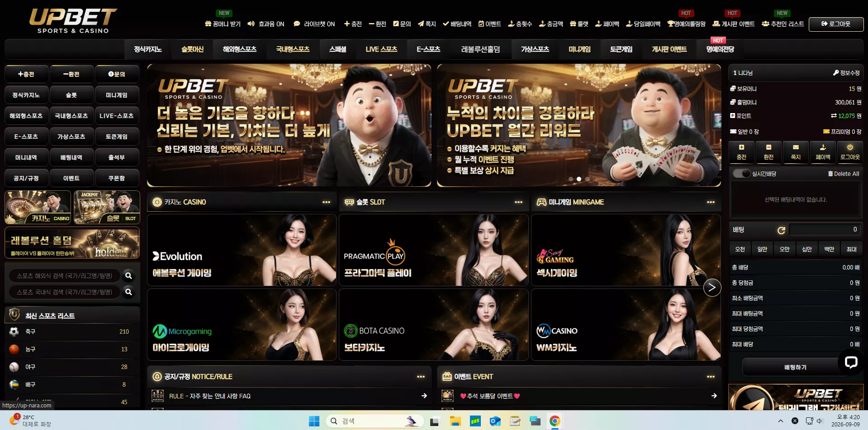Expand the 이벤트 EVENT section more menu
Viewport: 868px width, 430px height.
point(711,377)
